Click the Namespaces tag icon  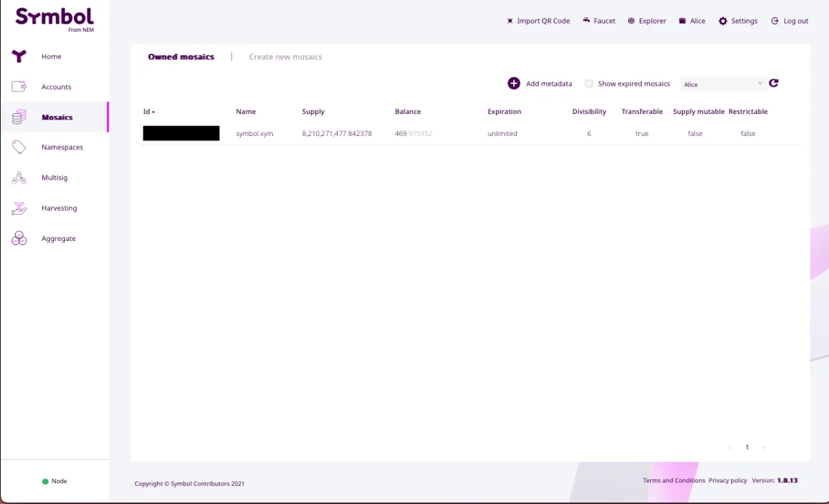click(x=19, y=147)
